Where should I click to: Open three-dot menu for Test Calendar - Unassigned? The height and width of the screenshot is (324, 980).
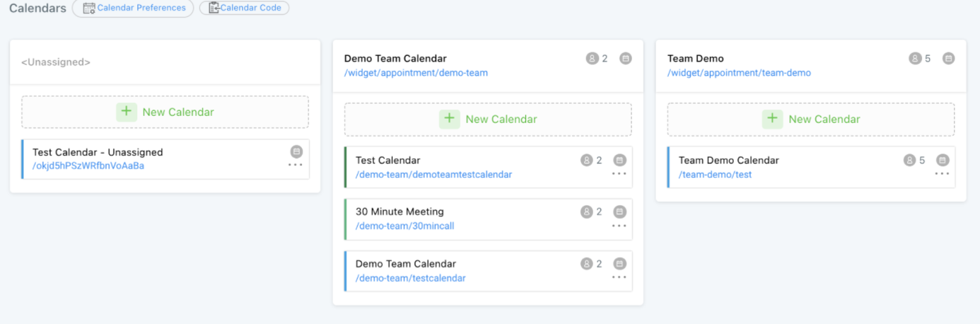pos(296,166)
